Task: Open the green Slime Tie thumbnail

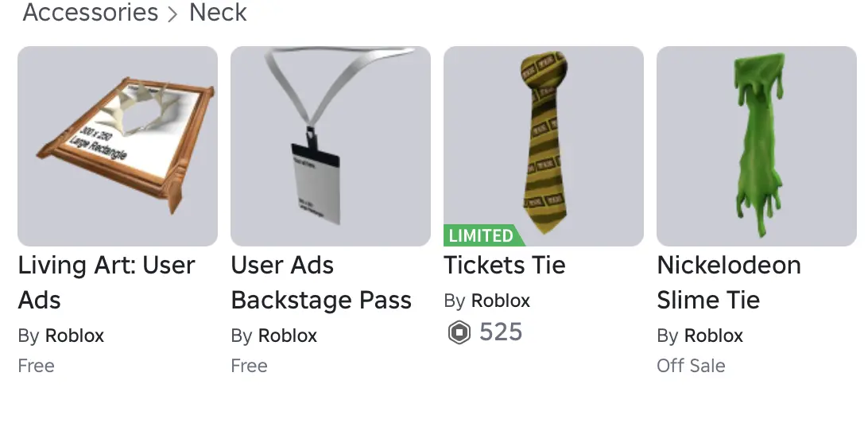Action: (x=757, y=146)
